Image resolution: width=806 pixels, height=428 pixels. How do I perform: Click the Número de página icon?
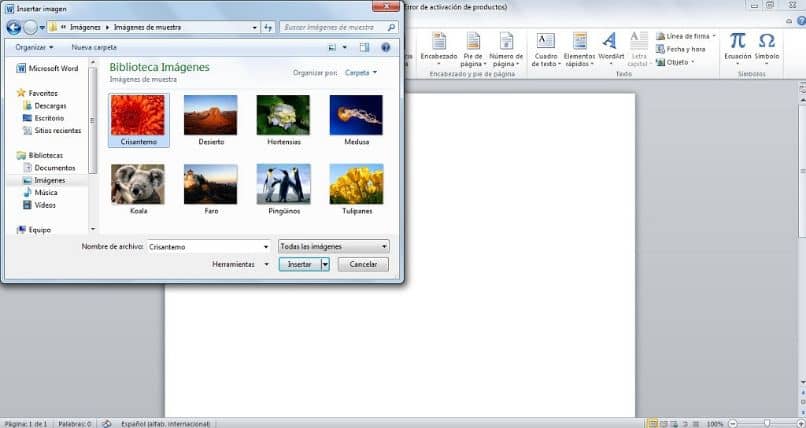tap(506, 41)
